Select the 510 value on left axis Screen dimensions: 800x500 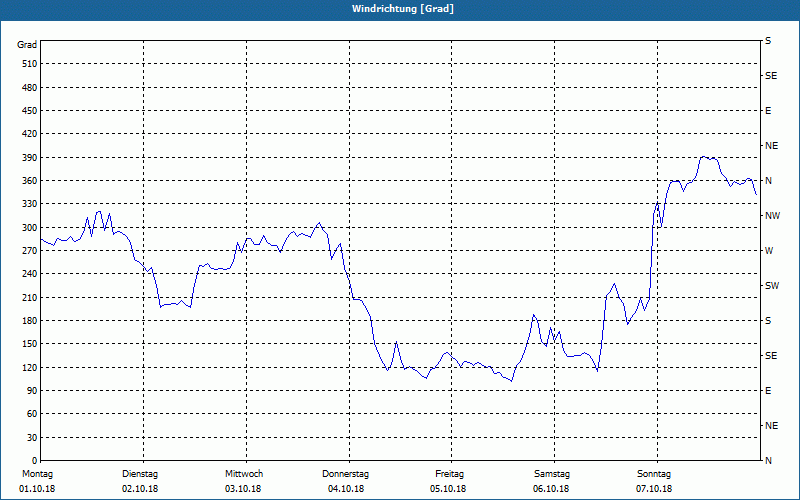pos(27,64)
